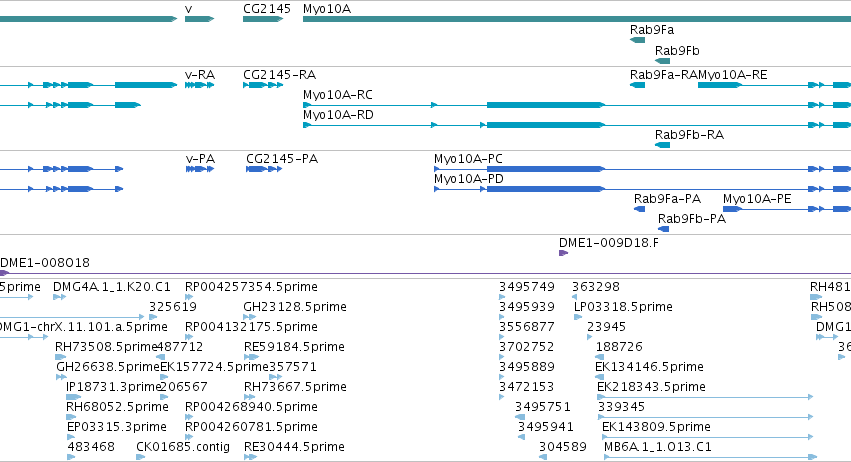Select the Myo10A-PC protein label
Screen dimensions: 851x462
pyautogui.click(x=468, y=159)
